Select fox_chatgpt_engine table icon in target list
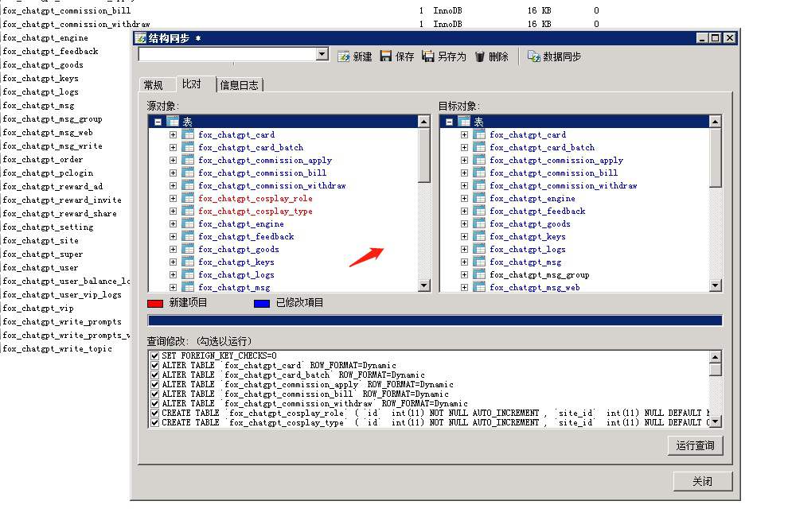This screenshot has width=788, height=532. point(479,198)
